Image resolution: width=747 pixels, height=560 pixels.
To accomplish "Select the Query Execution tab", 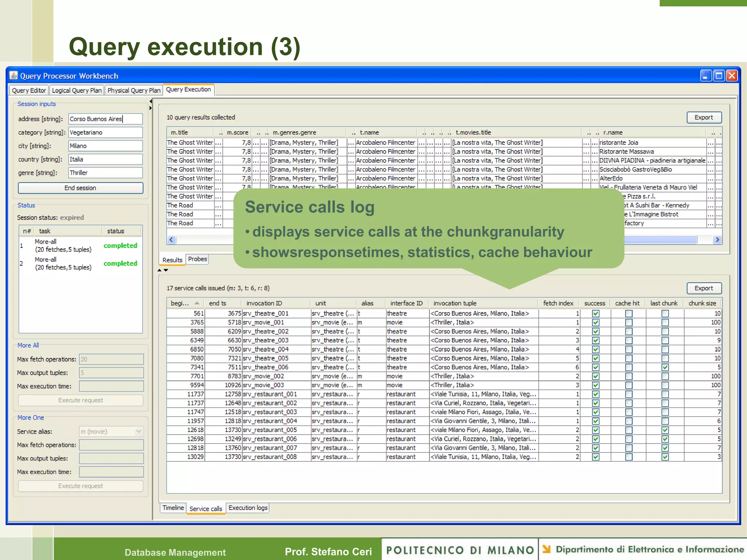I will pyautogui.click(x=188, y=89).
